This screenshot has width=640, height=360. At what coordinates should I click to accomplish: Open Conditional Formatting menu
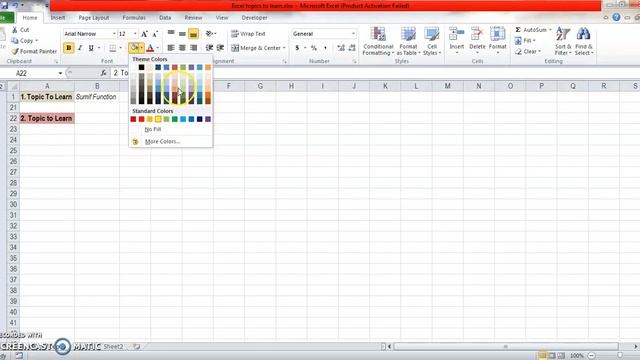coord(378,41)
